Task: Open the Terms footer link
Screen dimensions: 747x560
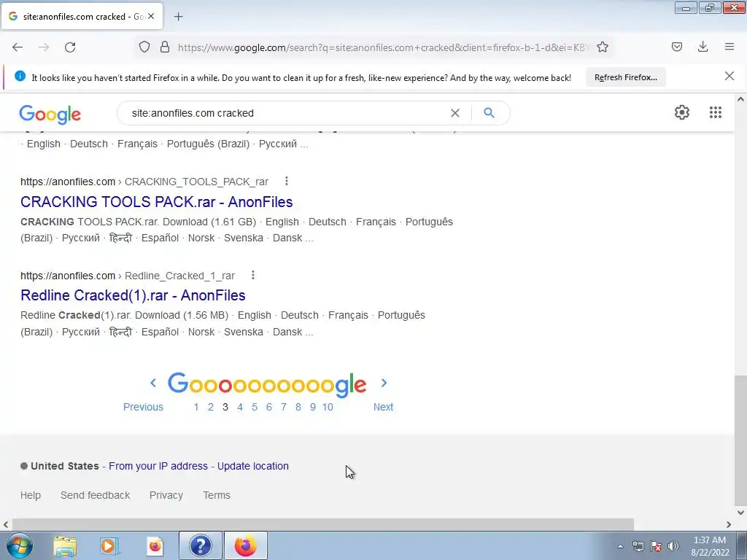Action: [x=216, y=495]
